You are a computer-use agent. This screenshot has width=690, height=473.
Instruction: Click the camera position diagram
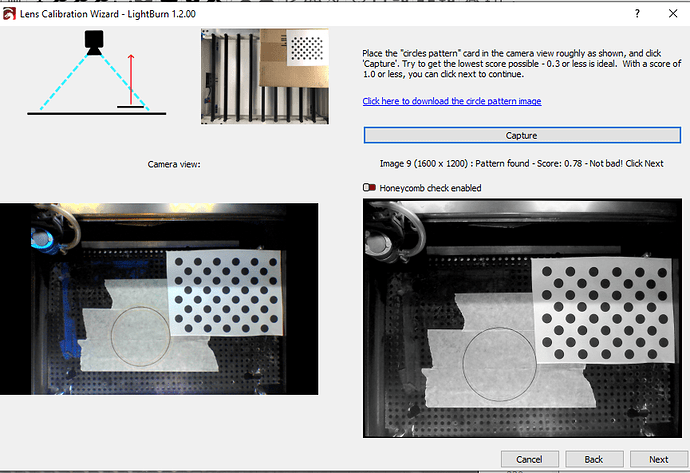[x=96, y=73]
